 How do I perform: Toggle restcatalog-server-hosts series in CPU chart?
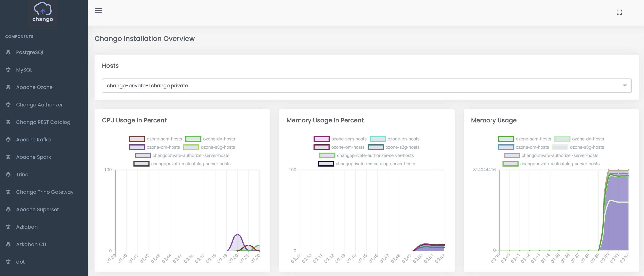tap(182, 164)
